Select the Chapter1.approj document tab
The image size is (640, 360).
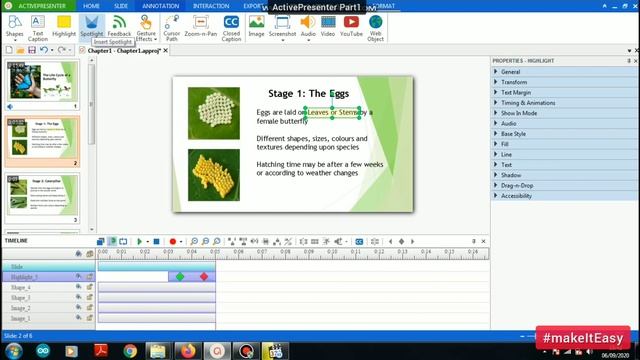coord(124,51)
